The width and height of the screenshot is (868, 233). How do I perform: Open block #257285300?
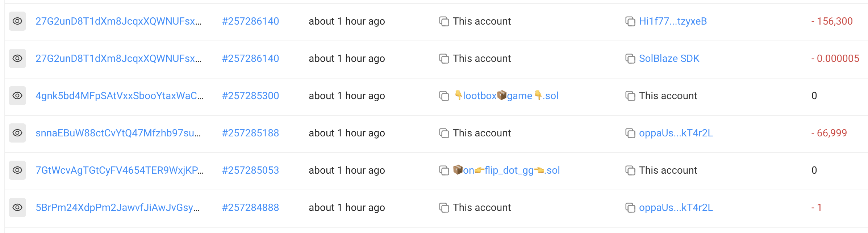tap(250, 96)
